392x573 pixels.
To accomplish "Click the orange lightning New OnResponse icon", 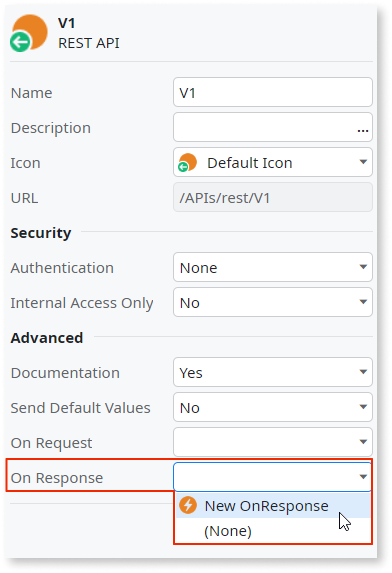I will pos(188,505).
